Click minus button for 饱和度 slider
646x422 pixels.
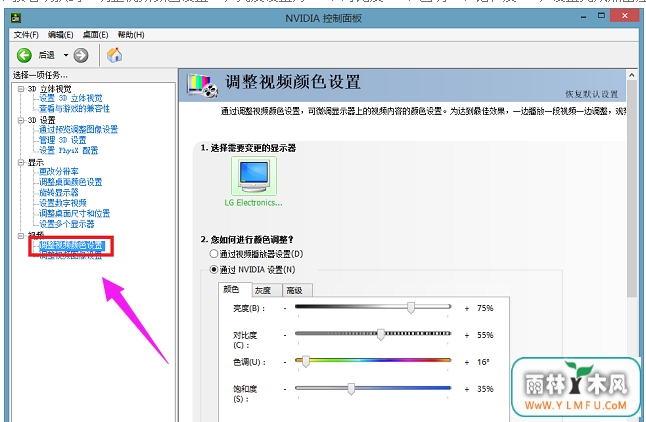click(x=285, y=389)
